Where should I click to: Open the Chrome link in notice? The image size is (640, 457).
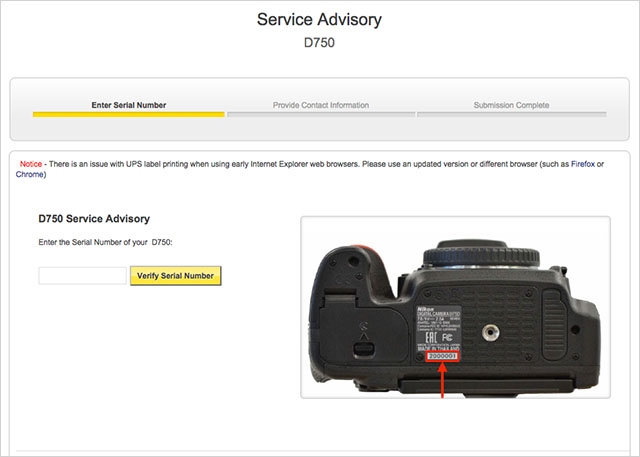29,174
